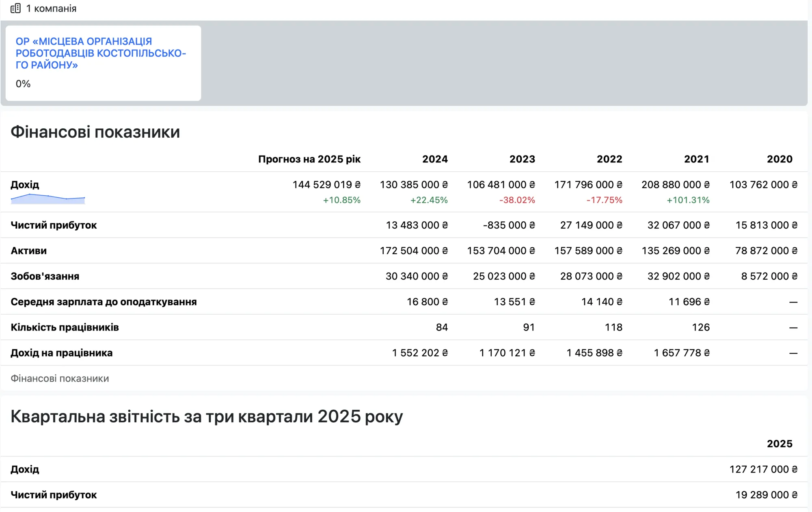Image resolution: width=812 pixels, height=512 pixels.
Task: Select the Активи row label
Action: [28, 251]
